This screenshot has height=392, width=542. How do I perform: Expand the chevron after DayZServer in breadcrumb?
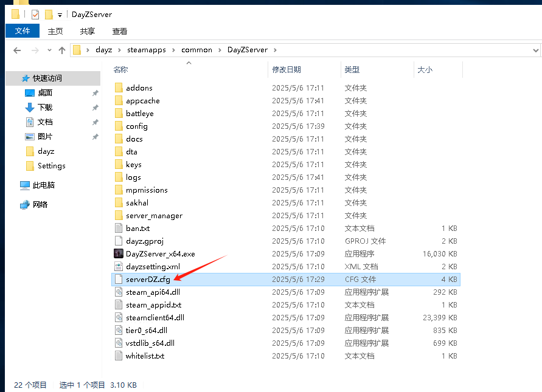coord(275,50)
